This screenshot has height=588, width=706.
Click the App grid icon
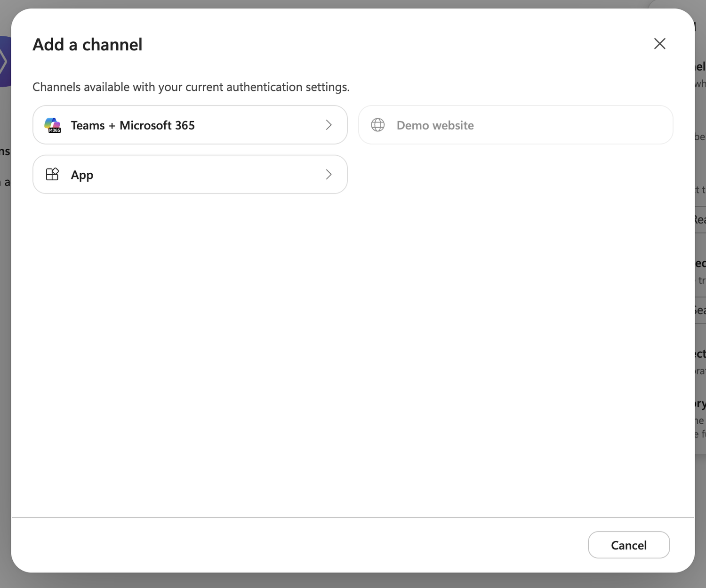click(52, 174)
